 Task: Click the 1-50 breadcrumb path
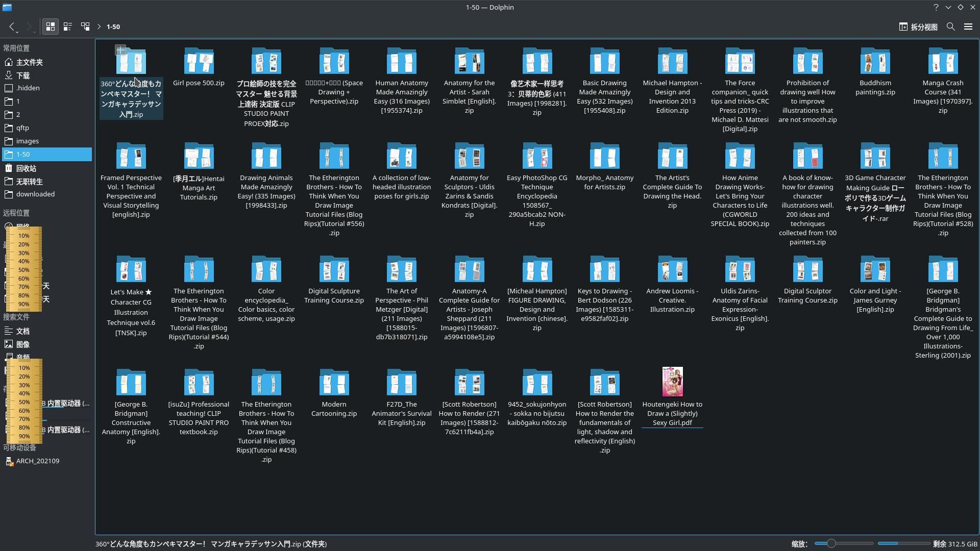[x=113, y=27]
